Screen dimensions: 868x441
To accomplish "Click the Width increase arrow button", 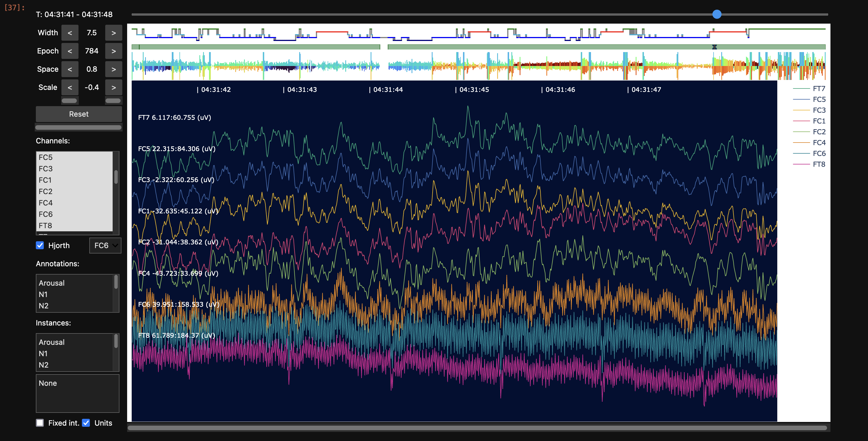I will [113, 33].
